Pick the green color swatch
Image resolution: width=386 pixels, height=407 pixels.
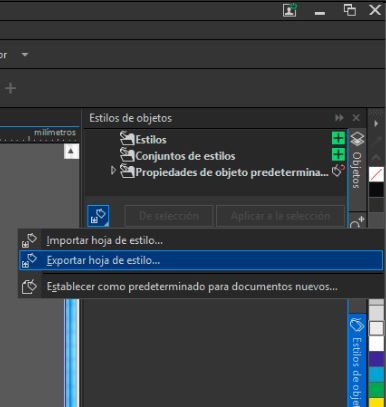376,389
